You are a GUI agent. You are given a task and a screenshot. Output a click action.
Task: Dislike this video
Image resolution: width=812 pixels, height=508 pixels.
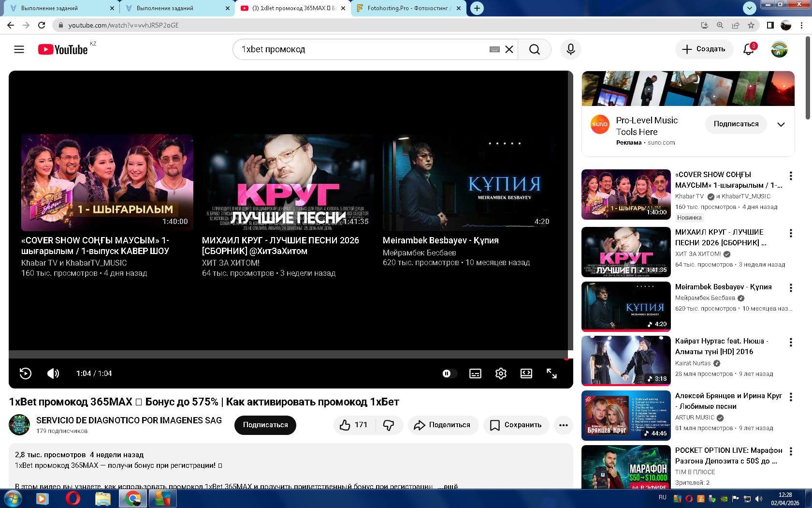389,425
